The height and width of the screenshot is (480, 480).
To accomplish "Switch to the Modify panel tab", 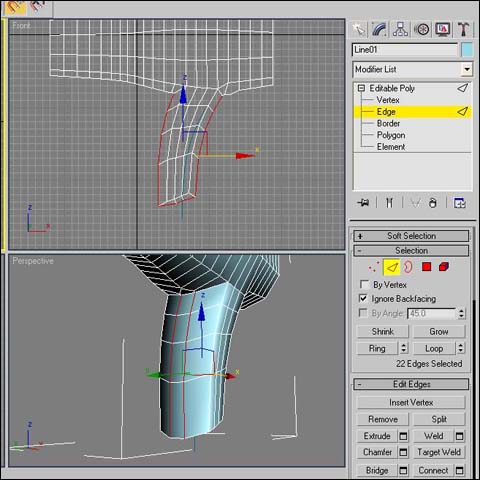I will coord(379,30).
